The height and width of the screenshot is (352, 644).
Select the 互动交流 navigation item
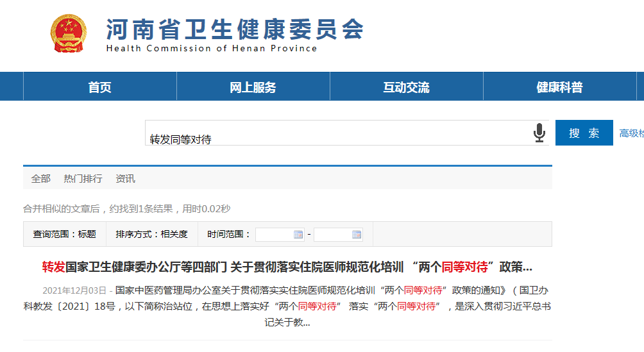406,87
